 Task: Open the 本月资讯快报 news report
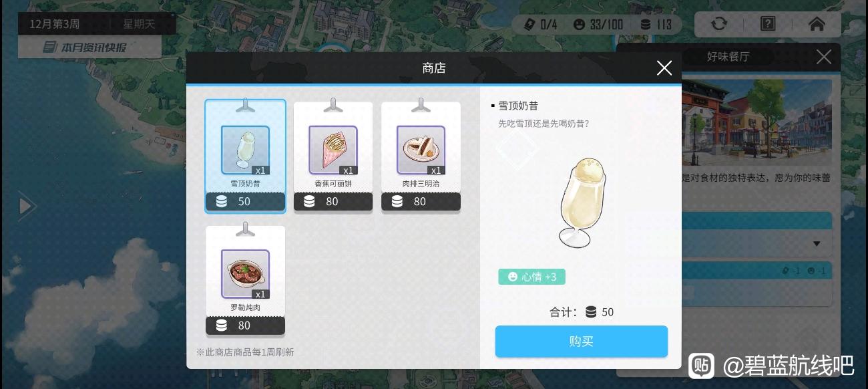pyautogui.click(x=89, y=47)
